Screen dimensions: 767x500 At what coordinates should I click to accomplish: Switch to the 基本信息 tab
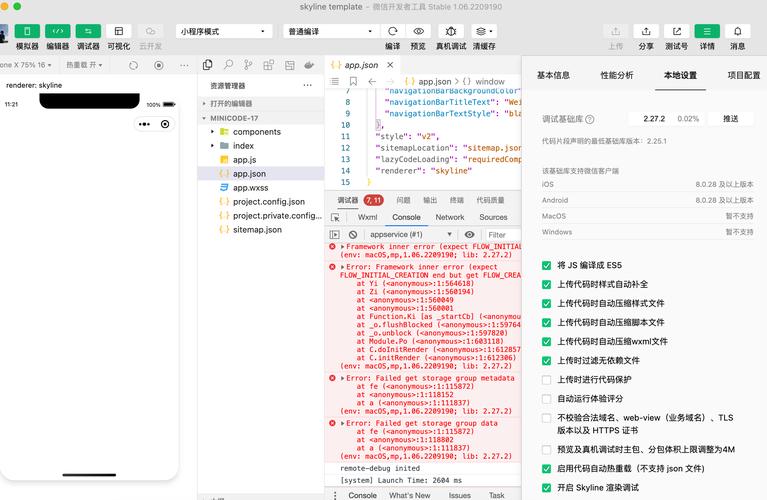coord(553,75)
